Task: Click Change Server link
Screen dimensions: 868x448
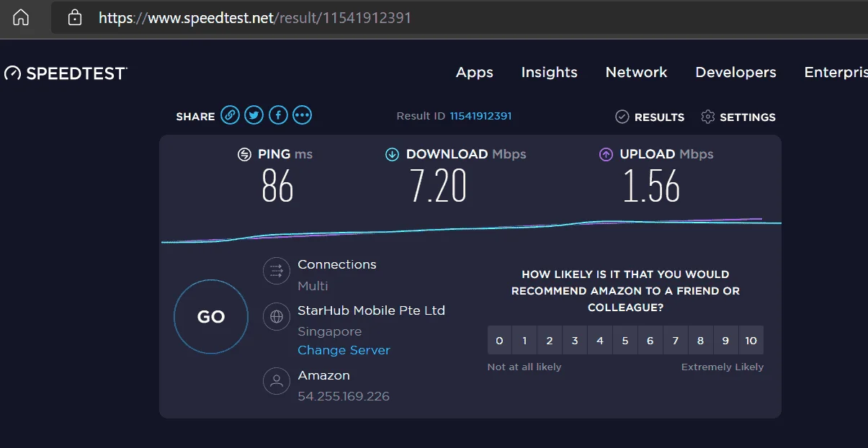Action: click(344, 350)
